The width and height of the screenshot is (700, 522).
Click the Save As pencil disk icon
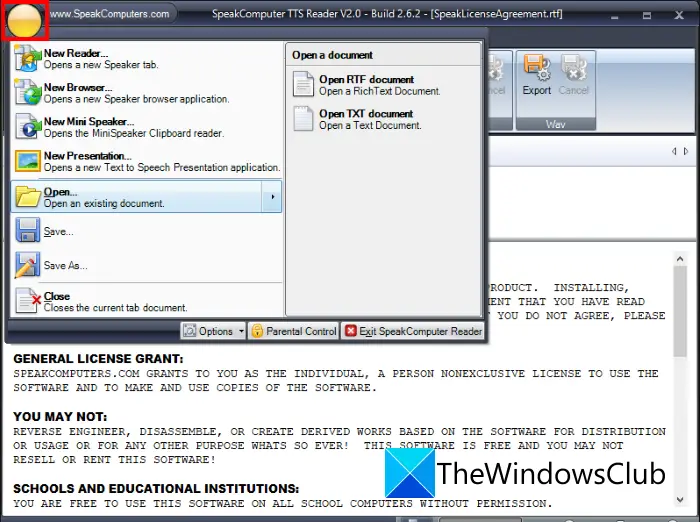(28, 265)
